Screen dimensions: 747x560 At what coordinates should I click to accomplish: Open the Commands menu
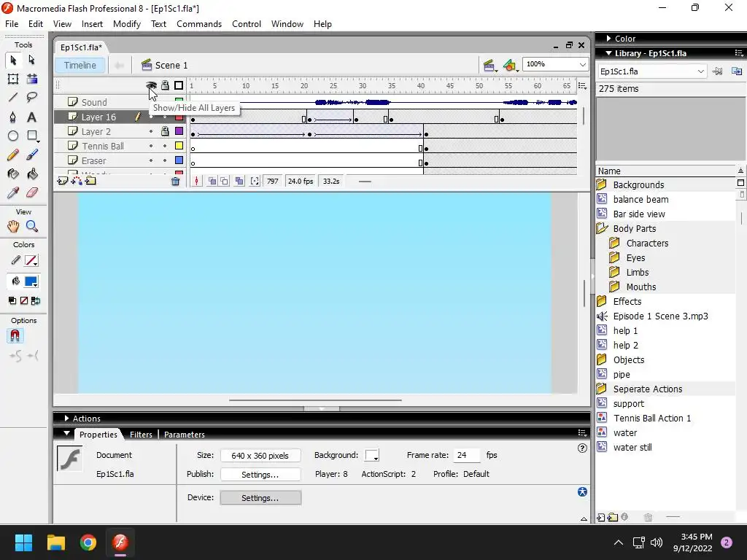point(199,24)
